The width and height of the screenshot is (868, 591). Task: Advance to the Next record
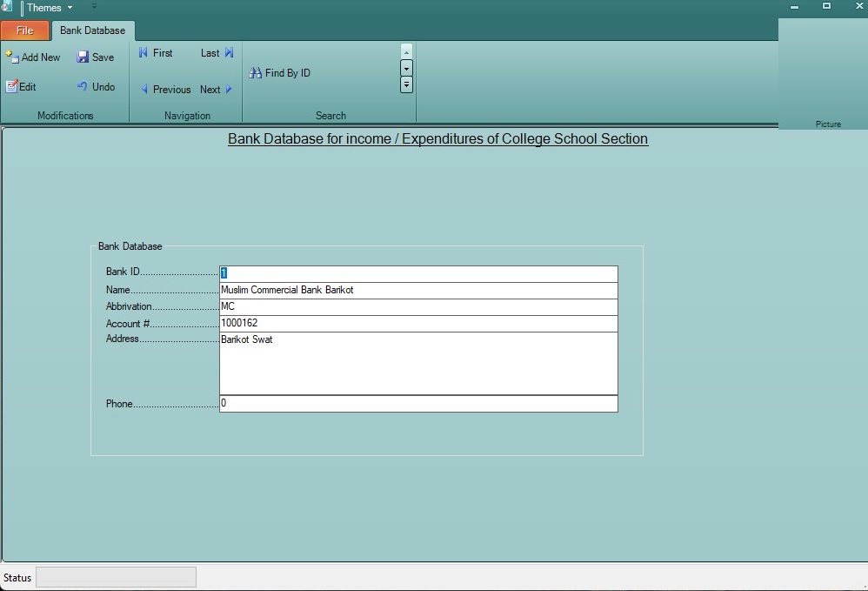(212, 89)
